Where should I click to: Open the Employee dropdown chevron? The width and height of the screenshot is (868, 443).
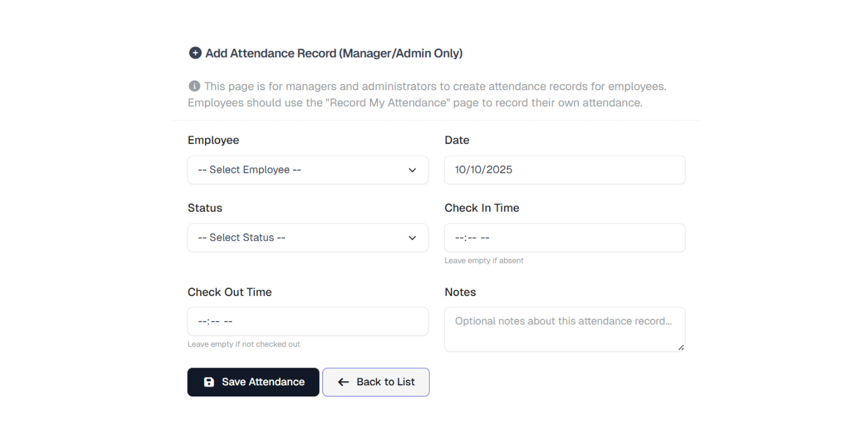coord(412,170)
